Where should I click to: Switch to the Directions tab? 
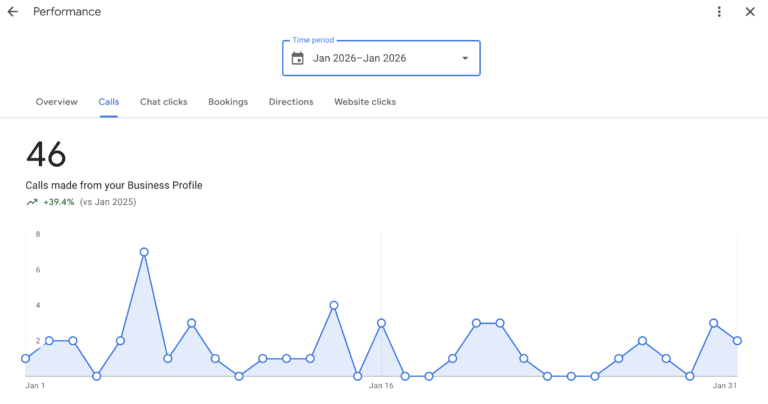[291, 102]
